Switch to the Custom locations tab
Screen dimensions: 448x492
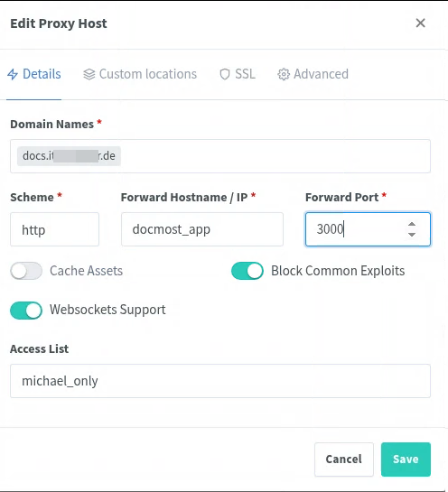pyautogui.click(x=140, y=74)
